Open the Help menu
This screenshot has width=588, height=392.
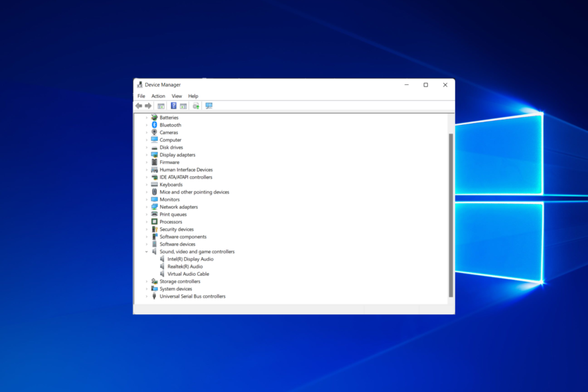click(193, 96)
